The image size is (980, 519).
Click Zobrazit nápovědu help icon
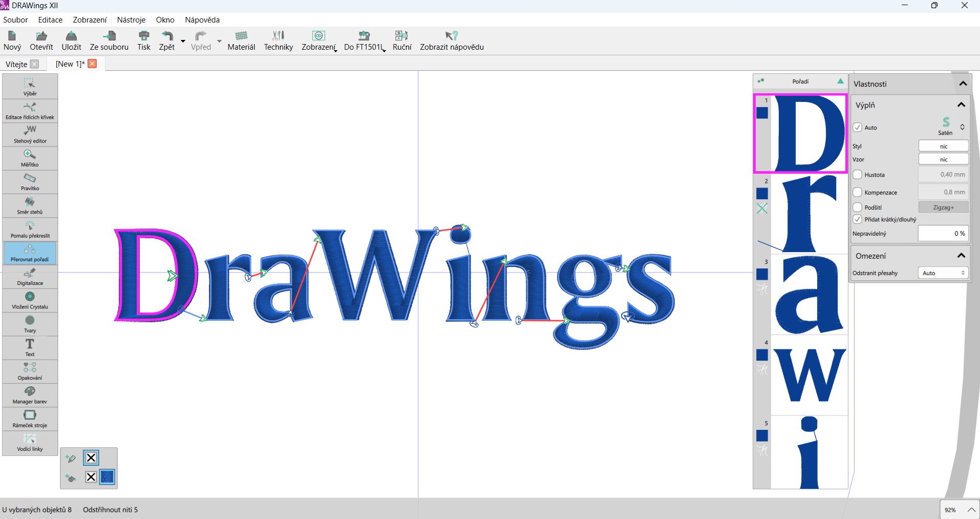pyautogui.click(x=452, y=40)
